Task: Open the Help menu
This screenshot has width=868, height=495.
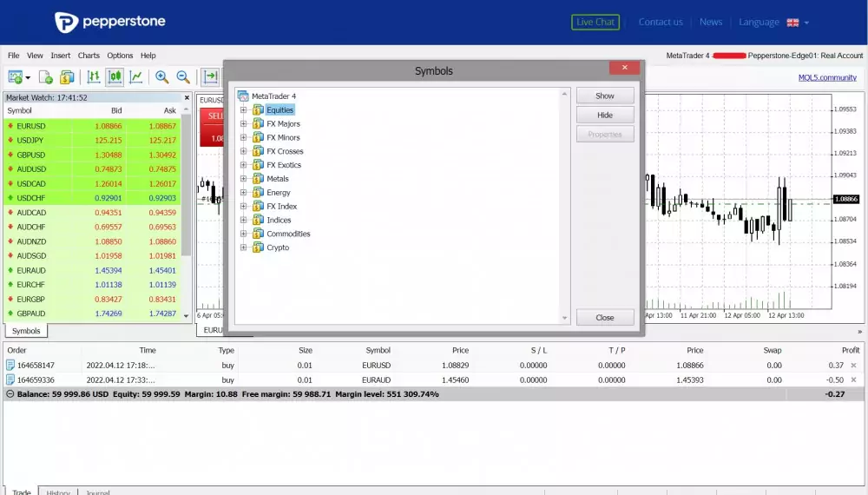Action: (148, 56)
